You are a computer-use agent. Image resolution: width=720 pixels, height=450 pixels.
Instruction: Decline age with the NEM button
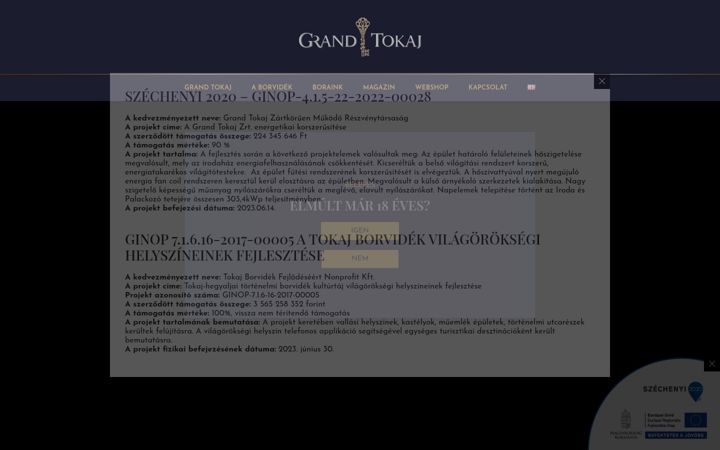[360, 259]
